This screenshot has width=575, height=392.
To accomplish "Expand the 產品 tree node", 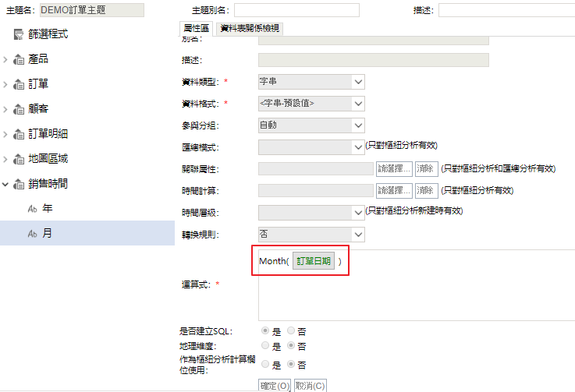I will pos(6,60).
